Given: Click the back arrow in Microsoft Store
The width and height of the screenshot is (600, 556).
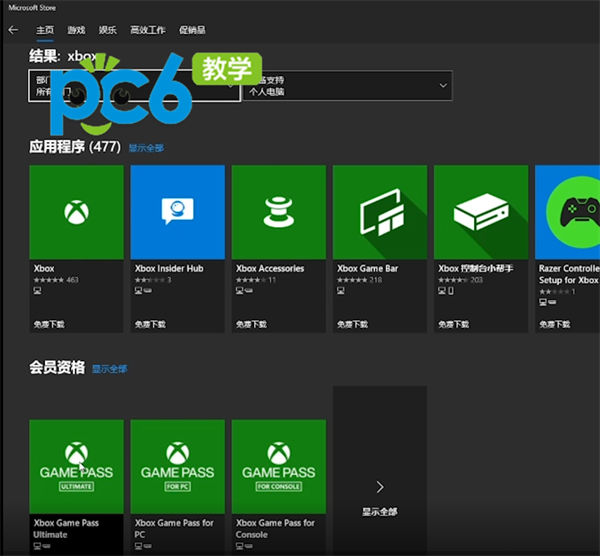Looking at the screenshot, I should [13, 30].
